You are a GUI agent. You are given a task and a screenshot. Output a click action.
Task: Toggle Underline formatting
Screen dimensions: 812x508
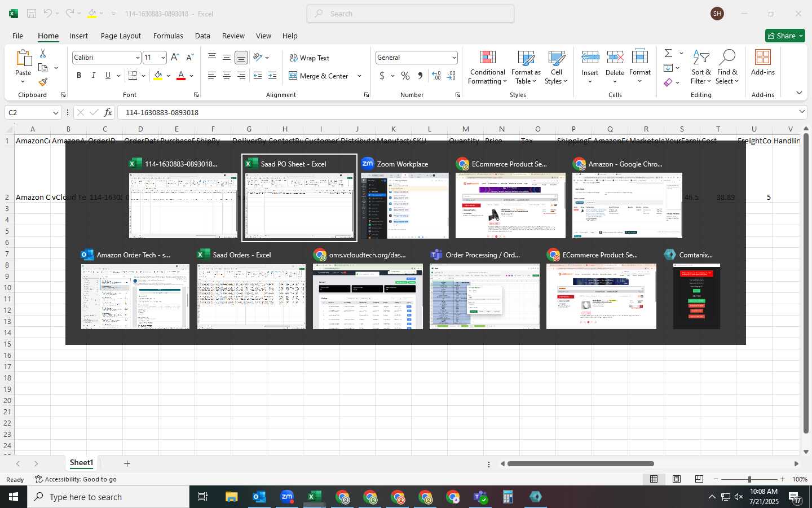pos(108,76)
